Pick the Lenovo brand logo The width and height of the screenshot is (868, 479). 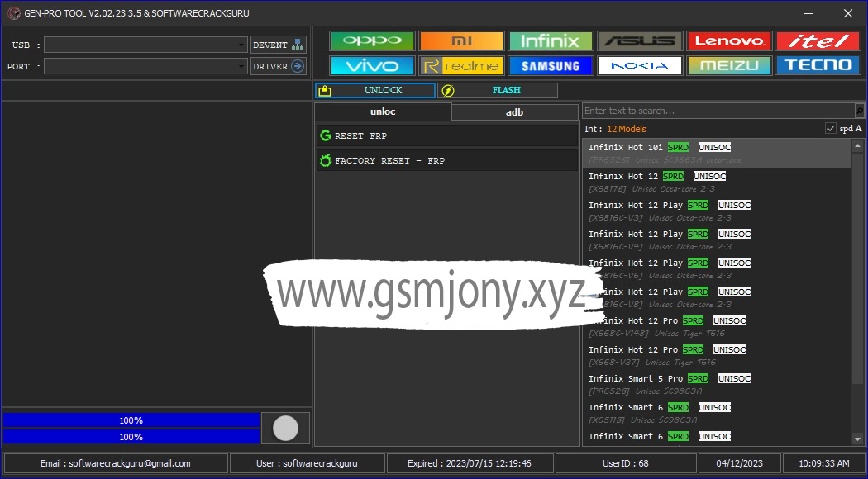pyautogui.click(x=729, y=41)
